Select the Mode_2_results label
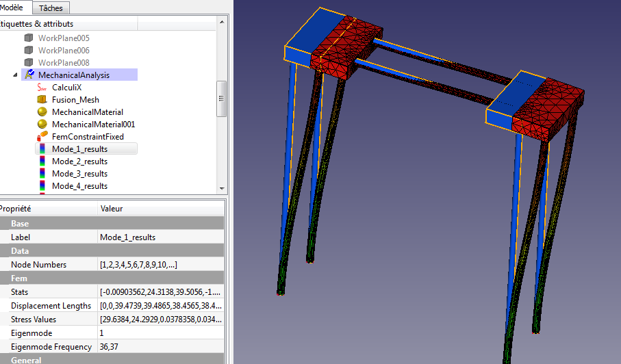The height and width of the screenshot is (364, 621). tap(79, 161)
